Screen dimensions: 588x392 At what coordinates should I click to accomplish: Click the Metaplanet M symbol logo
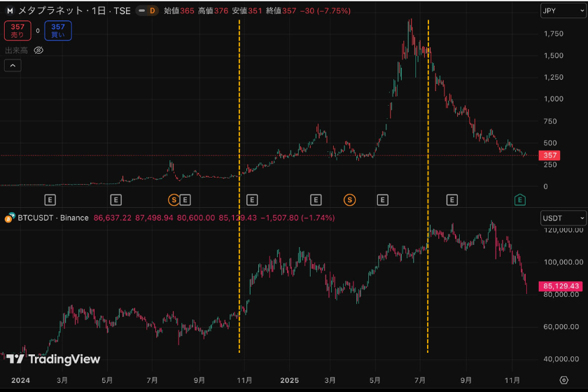click(x=10, y=11)
